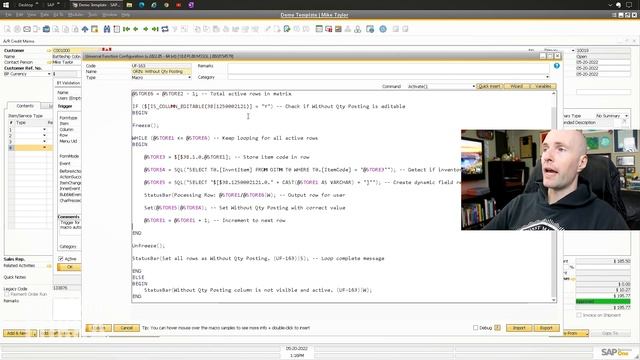This screenshot has height=360, width=640.
Task: Go to First Data Record arrow
Action: [126, 29]
